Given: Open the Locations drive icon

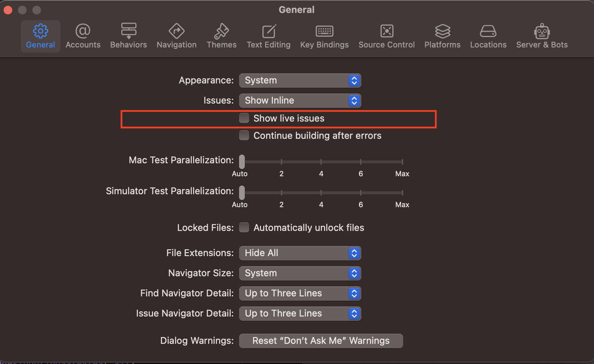Looking at the screenshot, I should [x=488, y=31].
